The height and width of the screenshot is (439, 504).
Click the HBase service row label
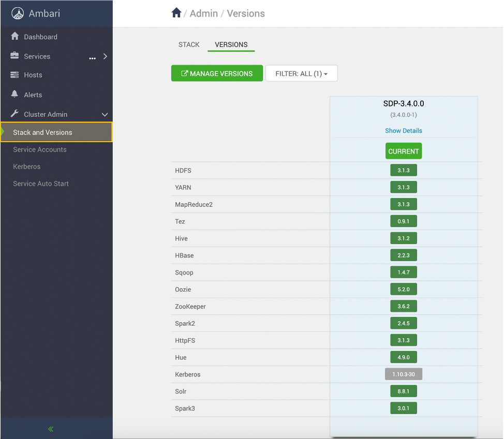pyautogui.click(x=184, y=255)
